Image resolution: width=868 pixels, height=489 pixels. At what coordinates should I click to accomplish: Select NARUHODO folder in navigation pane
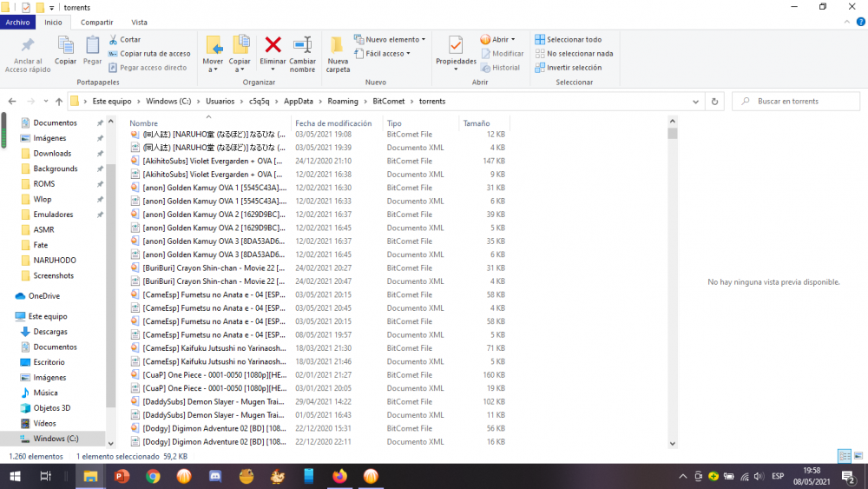pyautogui.click(x=54, y=261)
